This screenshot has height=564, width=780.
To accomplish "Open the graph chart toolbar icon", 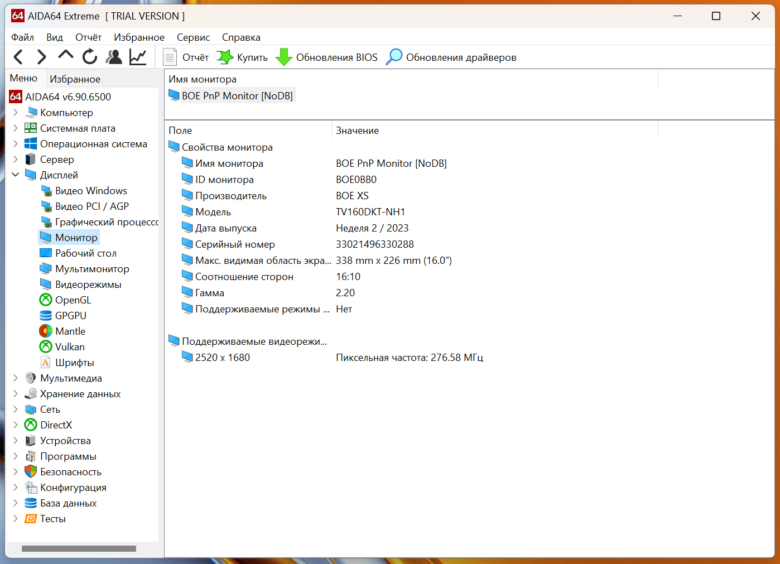I will 138,57.
